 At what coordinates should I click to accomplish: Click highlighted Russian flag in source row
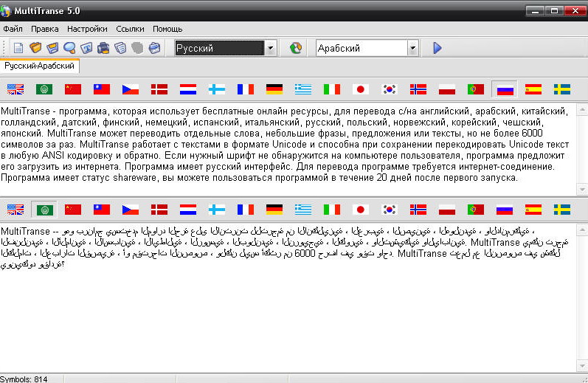[x=505, y=89]
